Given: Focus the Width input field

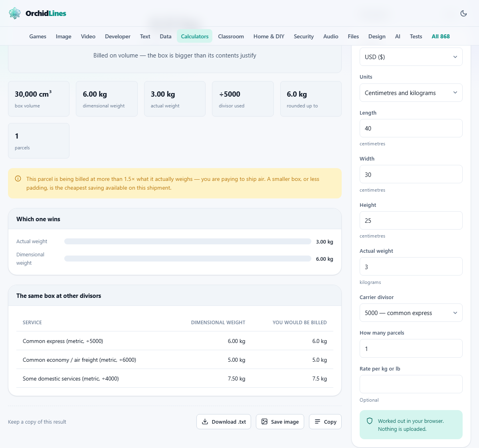Looking at the screenshot, I should [411, 174].
